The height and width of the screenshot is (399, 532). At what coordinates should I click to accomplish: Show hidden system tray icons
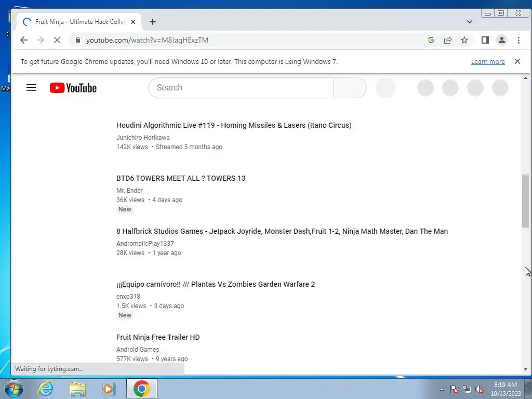pos(442,389)
